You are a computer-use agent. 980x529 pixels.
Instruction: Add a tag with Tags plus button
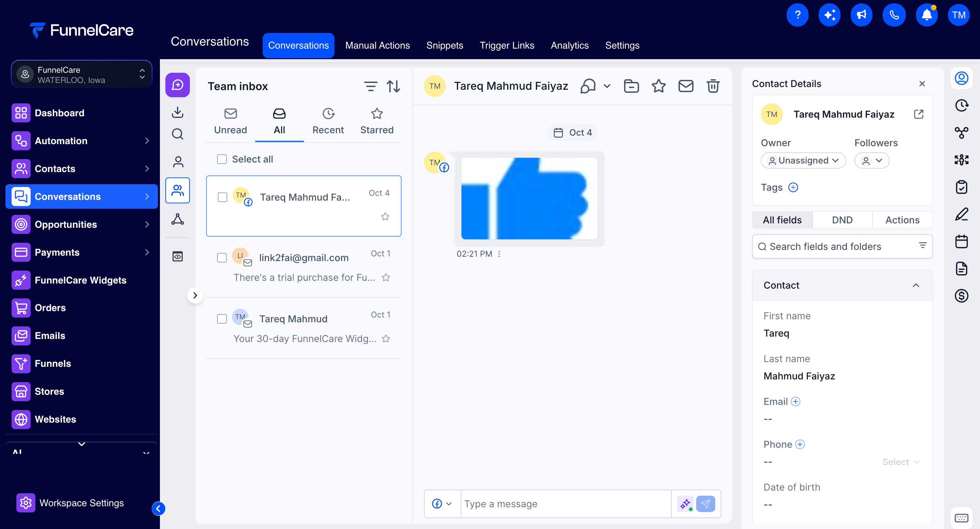pyautogui.click(x=793, y=187)
